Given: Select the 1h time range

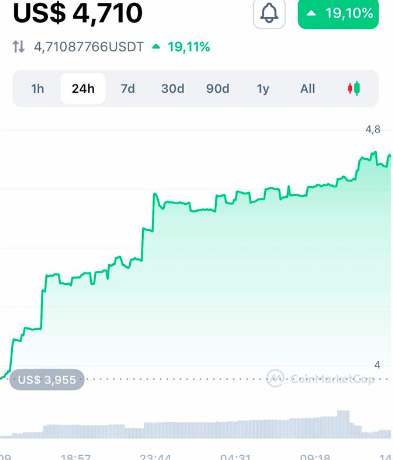Looking at the screenshot, I should click(x=37, y=89).
